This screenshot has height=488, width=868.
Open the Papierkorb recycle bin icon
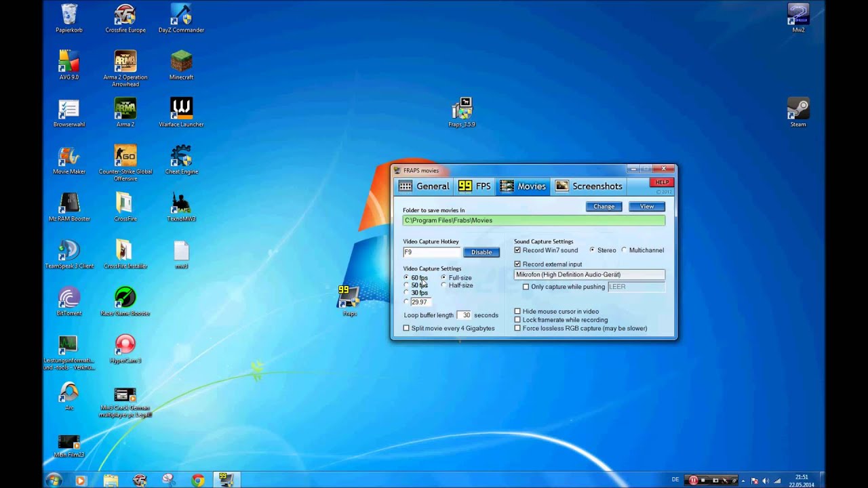(x=68, y=18)
